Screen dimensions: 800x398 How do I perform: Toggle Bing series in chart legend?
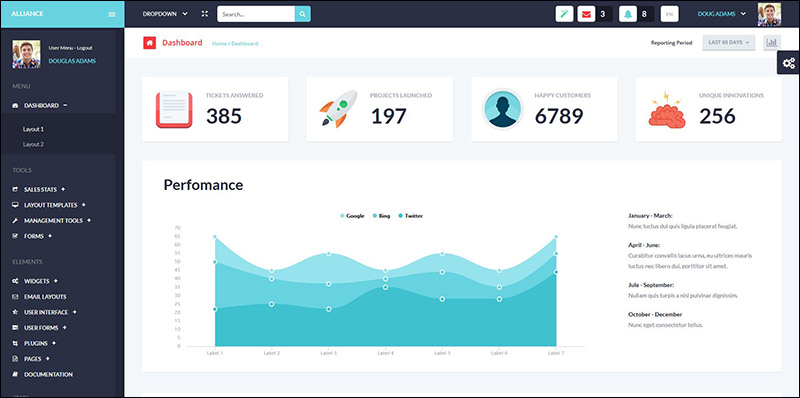(x=381, y=216)
